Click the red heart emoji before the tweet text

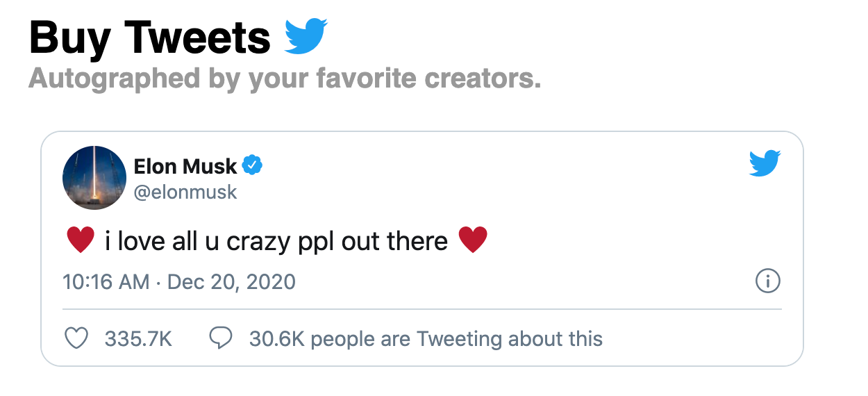coord(80,241)
